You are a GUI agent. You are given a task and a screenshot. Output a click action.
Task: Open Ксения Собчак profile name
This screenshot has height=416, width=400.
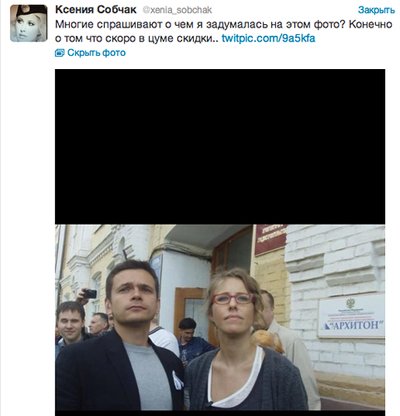(96, 10)
